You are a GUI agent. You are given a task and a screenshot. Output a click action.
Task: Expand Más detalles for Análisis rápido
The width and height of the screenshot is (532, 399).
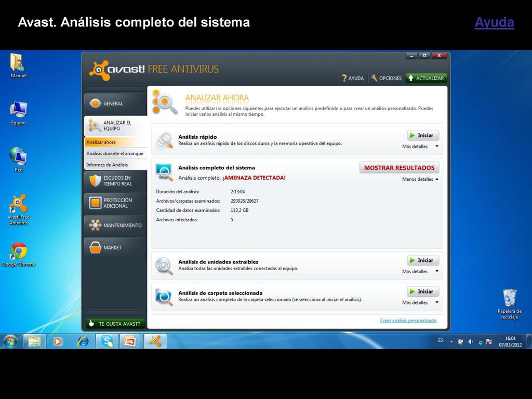pyautogui.click(x=420, y=147)
